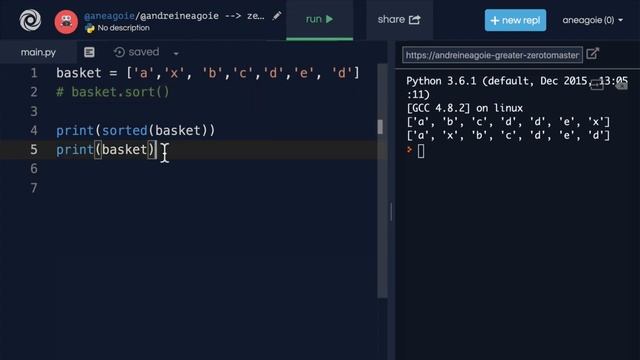Open the red user avatar
This screenshot has height=360, width=640.
tap(66, 22)
